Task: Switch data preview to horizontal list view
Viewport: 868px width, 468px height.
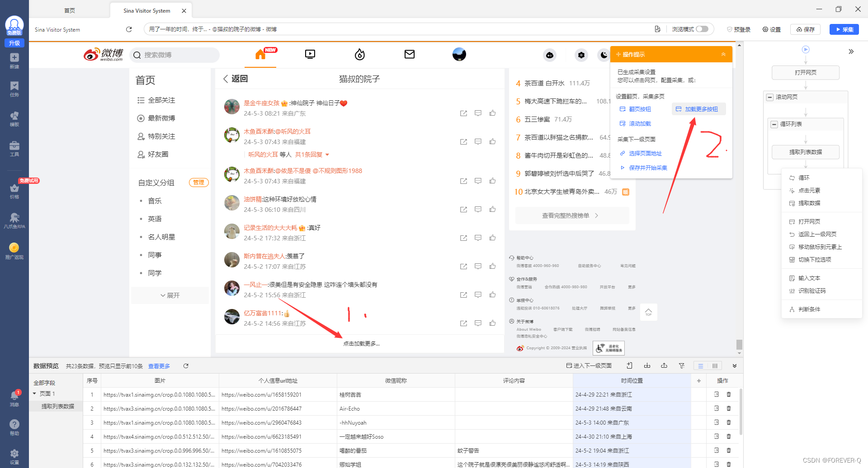Action: [x=701, y=366]
